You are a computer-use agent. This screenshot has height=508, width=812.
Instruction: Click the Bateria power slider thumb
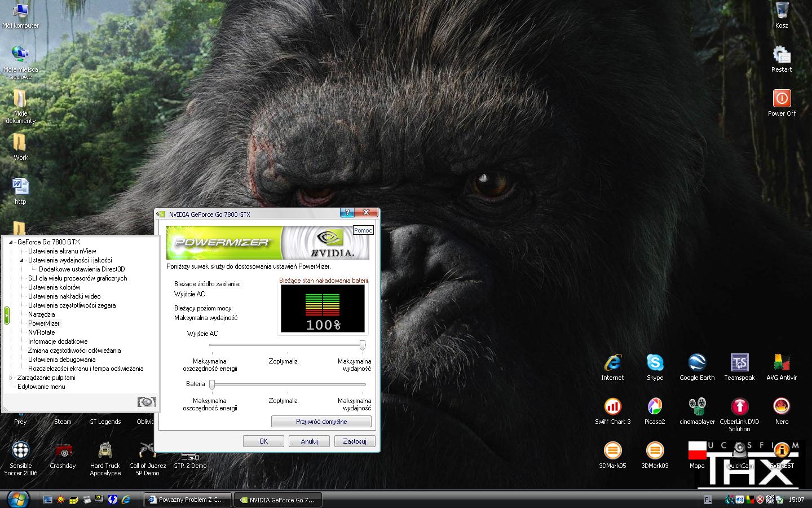tap(212, 384)
